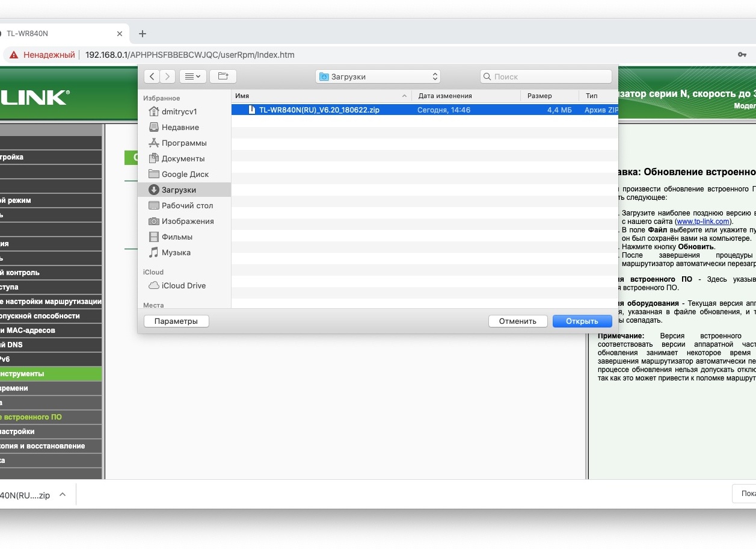Open router menu item ending 'настройки маршрутизации'
Screen dimensions: 756x549
51,302
